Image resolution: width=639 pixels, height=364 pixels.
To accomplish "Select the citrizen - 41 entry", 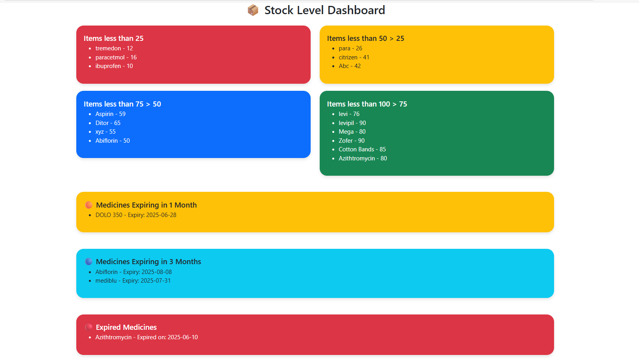I will tap(354, 57).
